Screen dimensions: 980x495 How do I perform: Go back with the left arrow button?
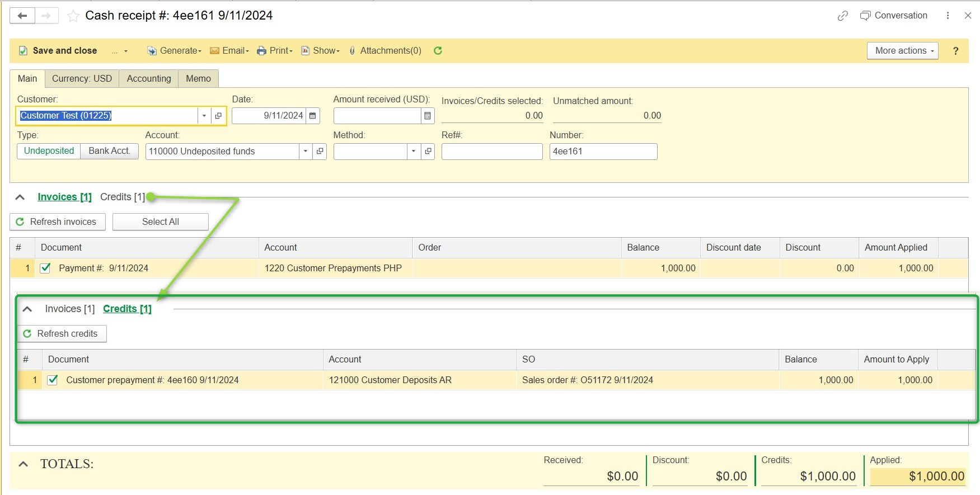coord(22,16)
